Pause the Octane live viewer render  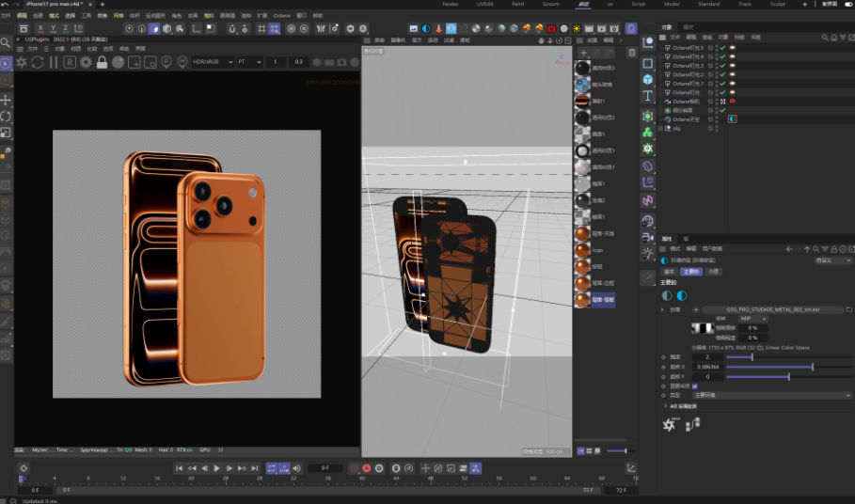(x=54, y=62)
